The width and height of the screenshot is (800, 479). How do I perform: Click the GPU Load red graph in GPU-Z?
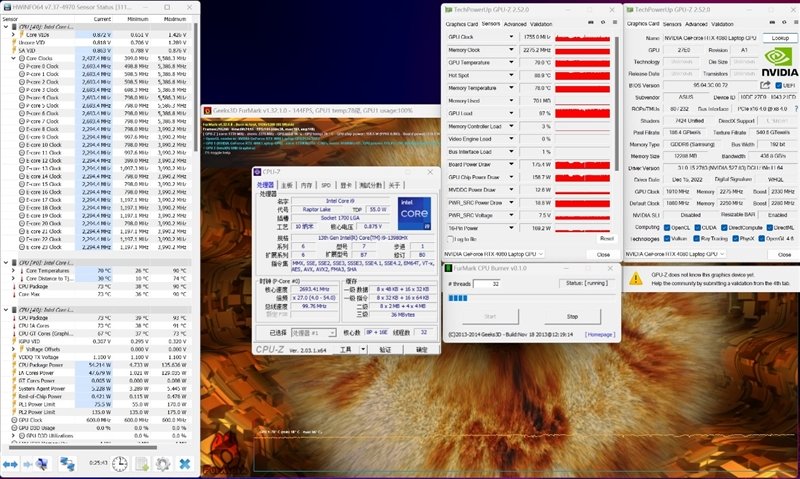(582, 113)
